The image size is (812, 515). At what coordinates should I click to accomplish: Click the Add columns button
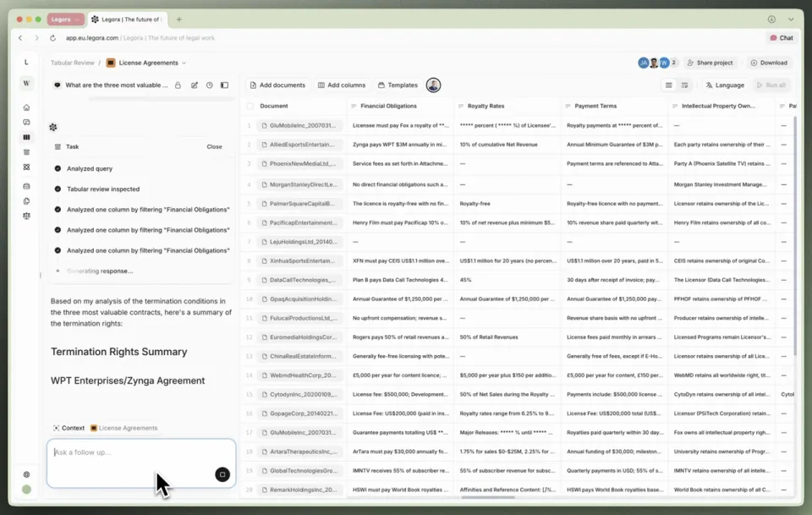pyautogui.click(x=341, y=85)
